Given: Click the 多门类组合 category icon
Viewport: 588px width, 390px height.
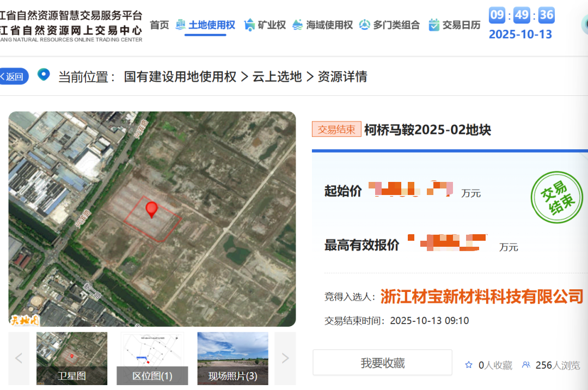Looking at the screenshot, I should point(365,24).
